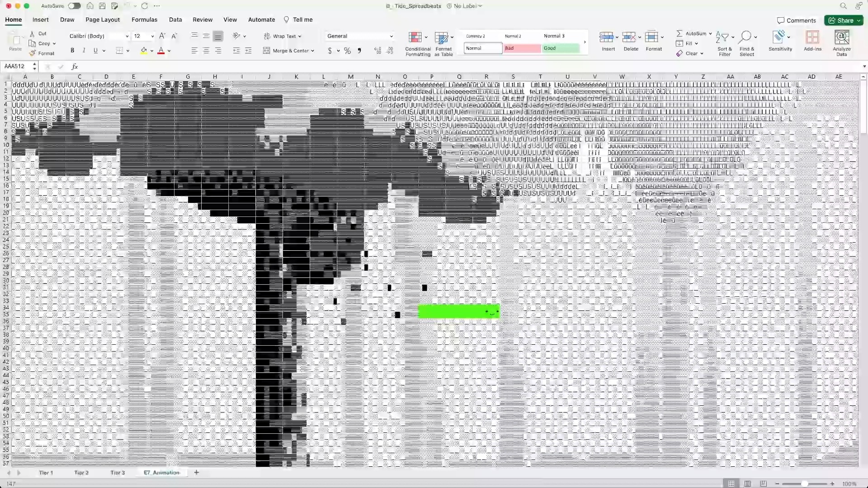
Task: Switch to the Tier 2 sheet tab
Action: point(81,473)
